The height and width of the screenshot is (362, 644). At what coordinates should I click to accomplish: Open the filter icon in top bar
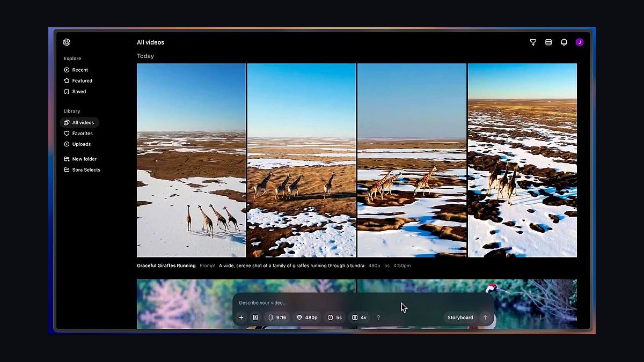533,42
